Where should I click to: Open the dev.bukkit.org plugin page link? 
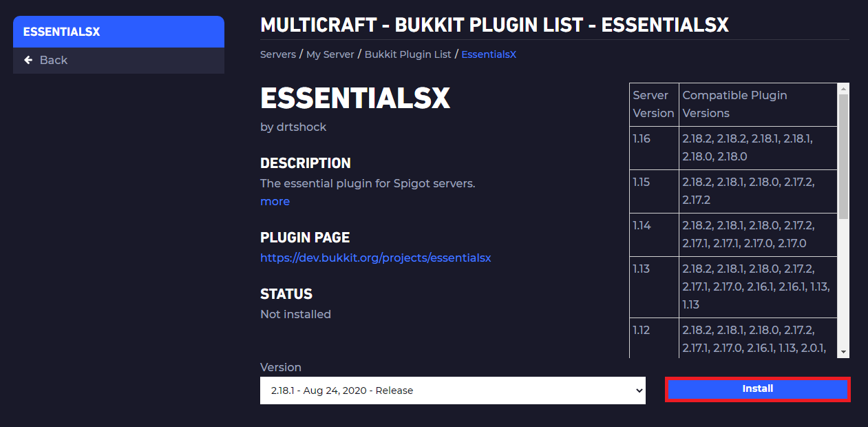tap(375, 258)
